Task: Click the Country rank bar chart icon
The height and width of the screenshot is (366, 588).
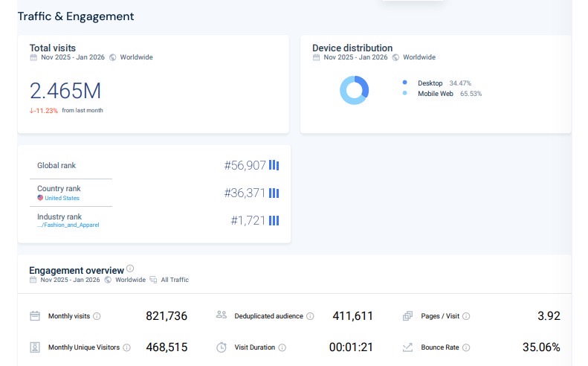Action: click(x=274, y=193)
